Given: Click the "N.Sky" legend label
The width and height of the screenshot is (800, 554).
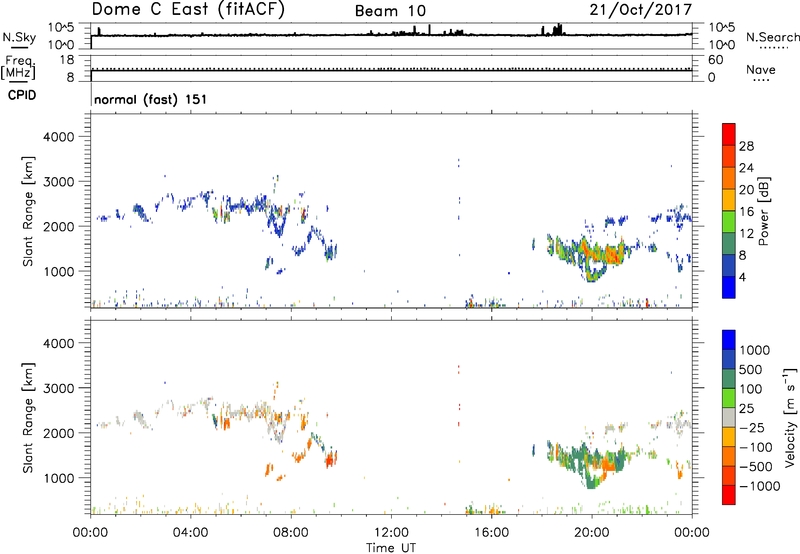Looking at the screenshot, I should (x=19, y=37).
